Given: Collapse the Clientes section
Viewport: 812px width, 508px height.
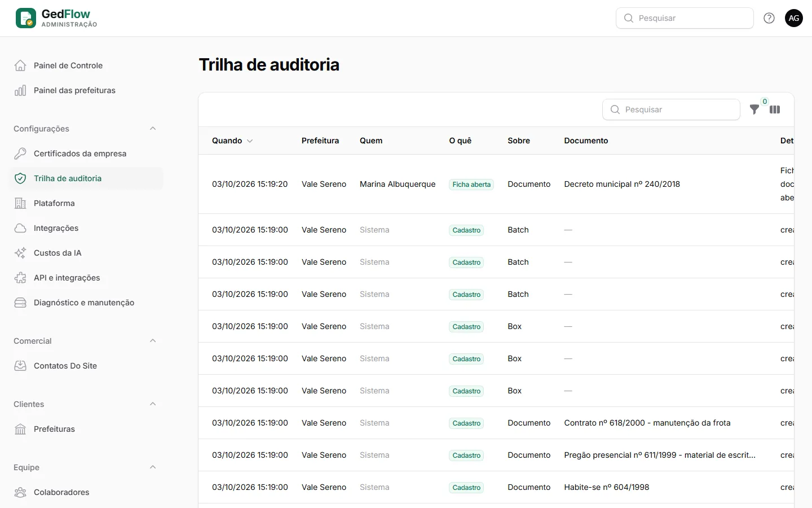Looking at the screenshot, I should coord(153,404).
